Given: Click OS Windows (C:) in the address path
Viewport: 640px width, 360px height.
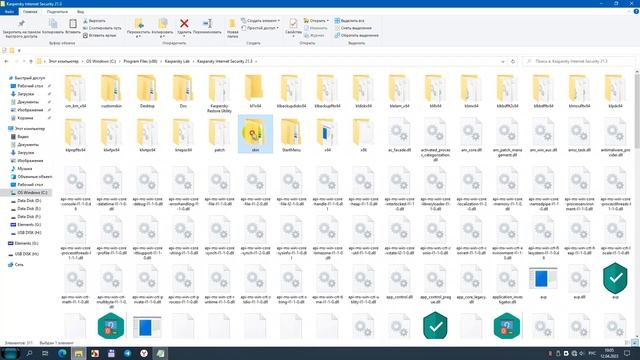Looking at the screenshot, I should click(101, 61).
